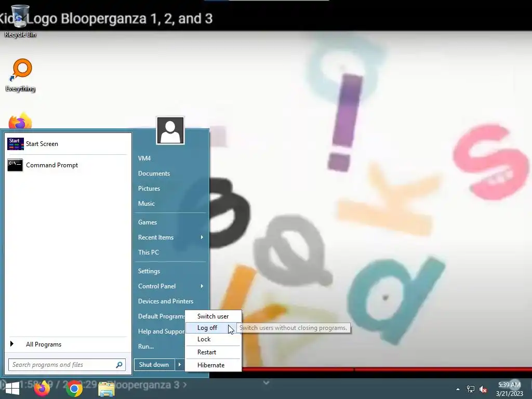Open Games from start menu

[x=148, y=222]
